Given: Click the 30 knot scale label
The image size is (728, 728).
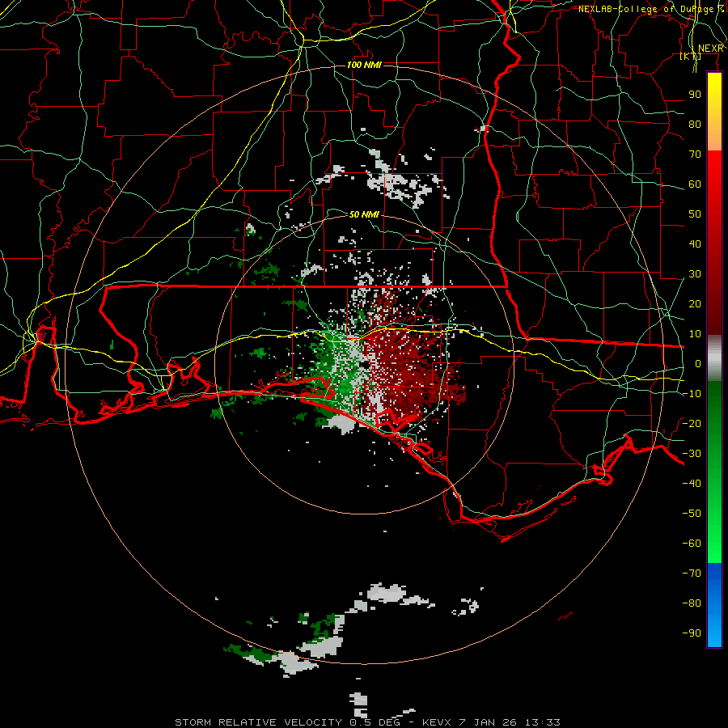Looking at the screenshot, I should click(x=695, y=274).
